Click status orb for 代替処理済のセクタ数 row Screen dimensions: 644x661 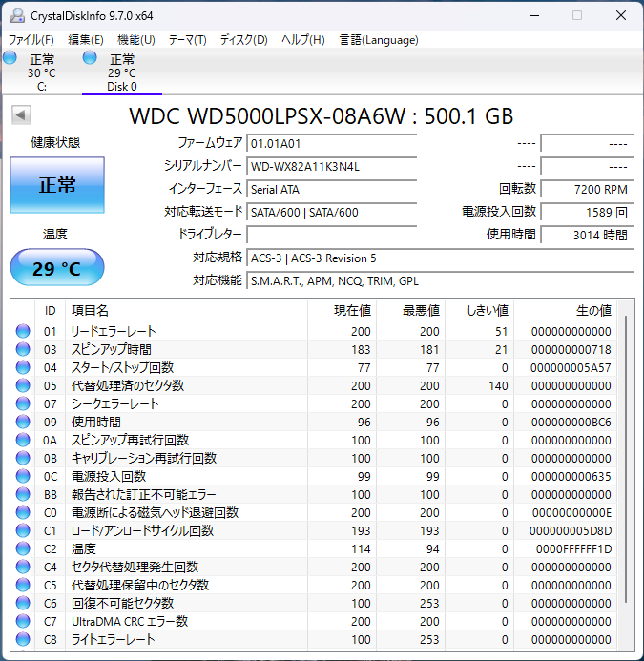[23, 385]
